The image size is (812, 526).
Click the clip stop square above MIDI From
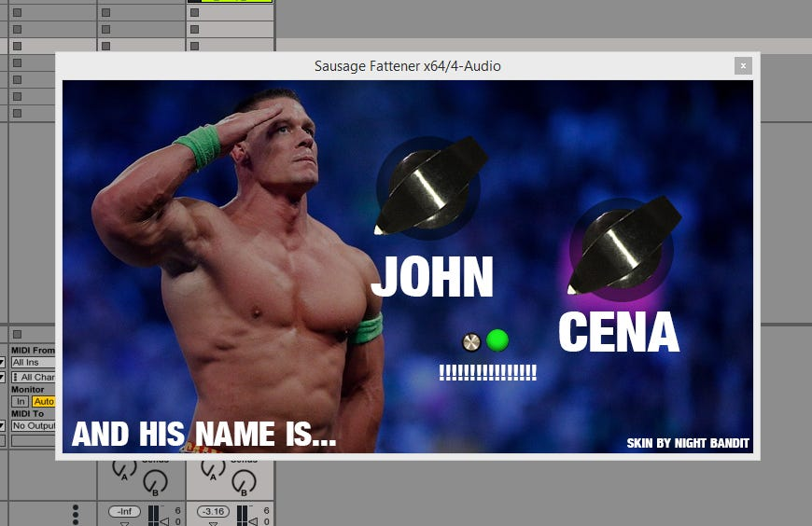[x=17, y=335]
